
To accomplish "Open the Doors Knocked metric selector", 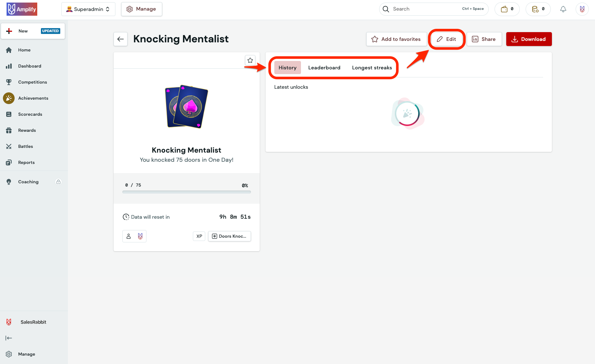I will pos(229,236).
